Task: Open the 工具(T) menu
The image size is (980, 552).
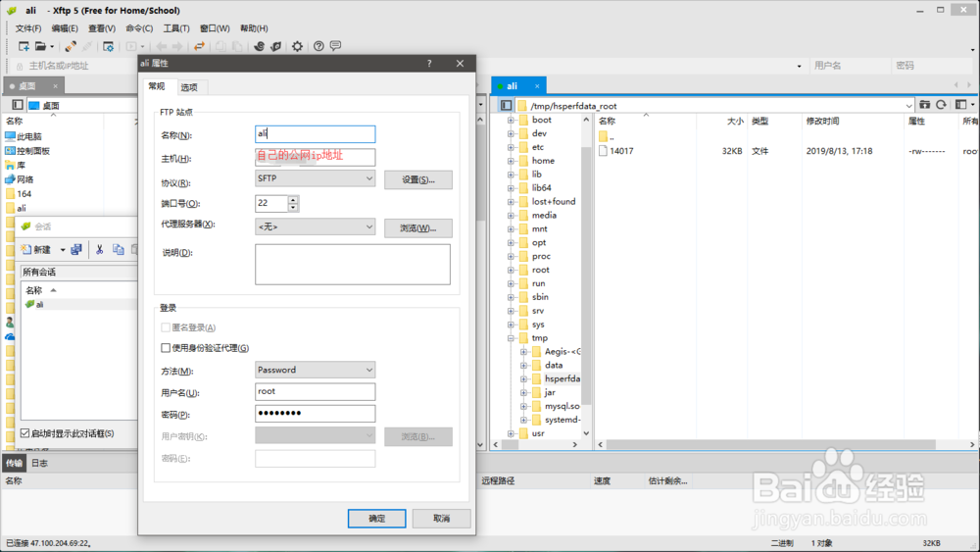Action: tap(176, 28)
